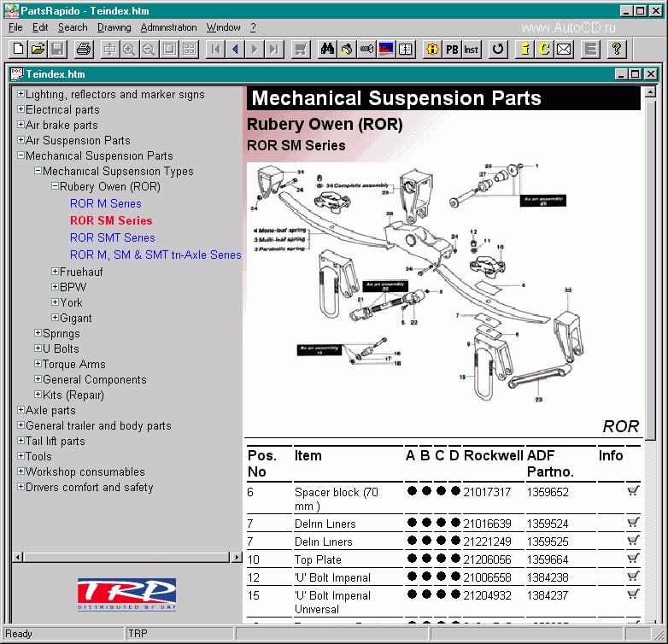Go to first page arrow icon
This screenshot has height=644, width=668.
(x=215, y=50)
